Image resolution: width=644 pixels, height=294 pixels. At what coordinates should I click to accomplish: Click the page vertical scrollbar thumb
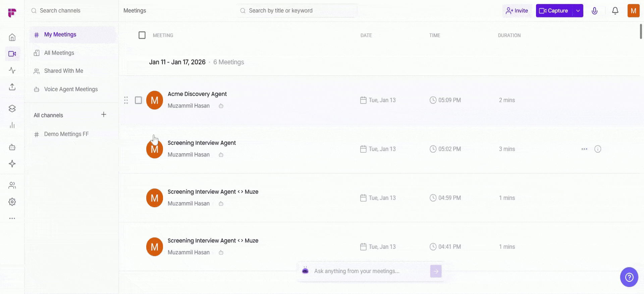pos(641,31)
